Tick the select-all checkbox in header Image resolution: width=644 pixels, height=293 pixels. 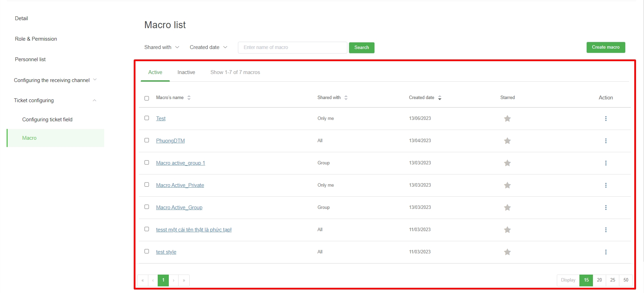tap(147, 98)
